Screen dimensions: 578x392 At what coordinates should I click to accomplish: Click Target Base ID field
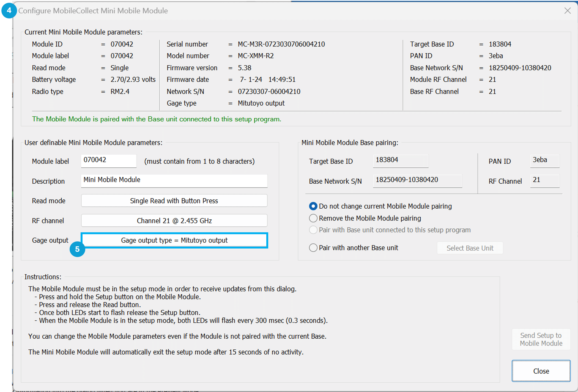[x=401, y=161]
